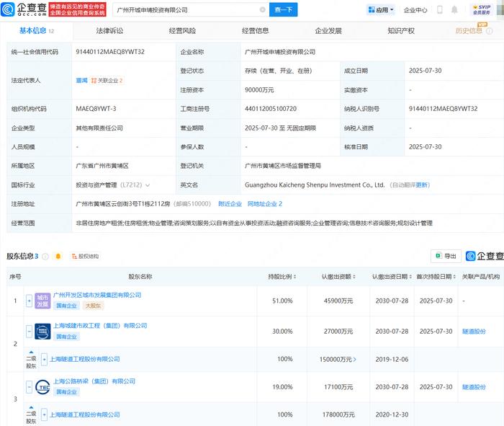Click the alert bell icon beside 股东信息
The image size is (504, 426).
[x=58, y=257]
